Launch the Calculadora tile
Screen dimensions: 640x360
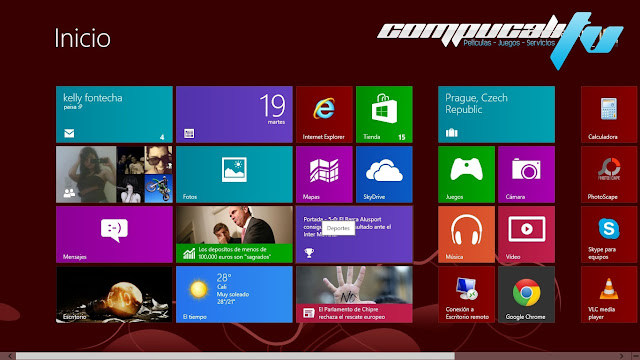tap(609, 114)
